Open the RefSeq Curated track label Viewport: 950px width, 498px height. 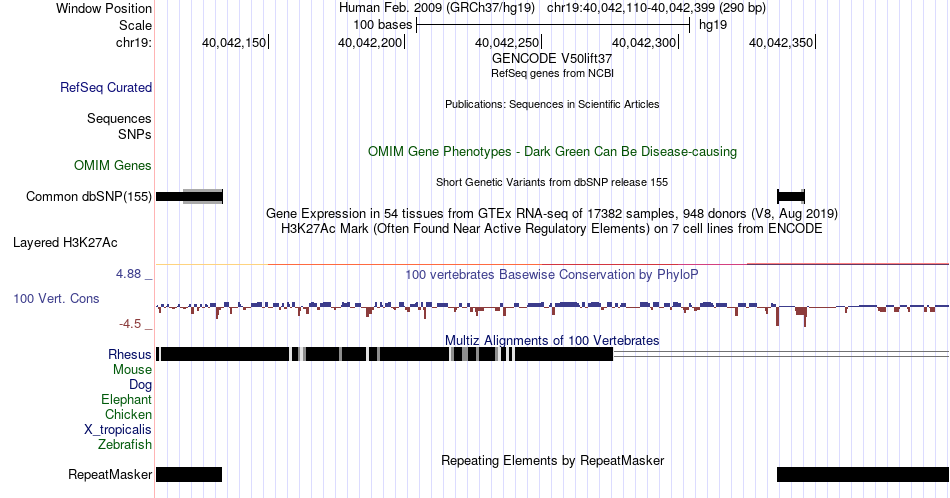106,87
